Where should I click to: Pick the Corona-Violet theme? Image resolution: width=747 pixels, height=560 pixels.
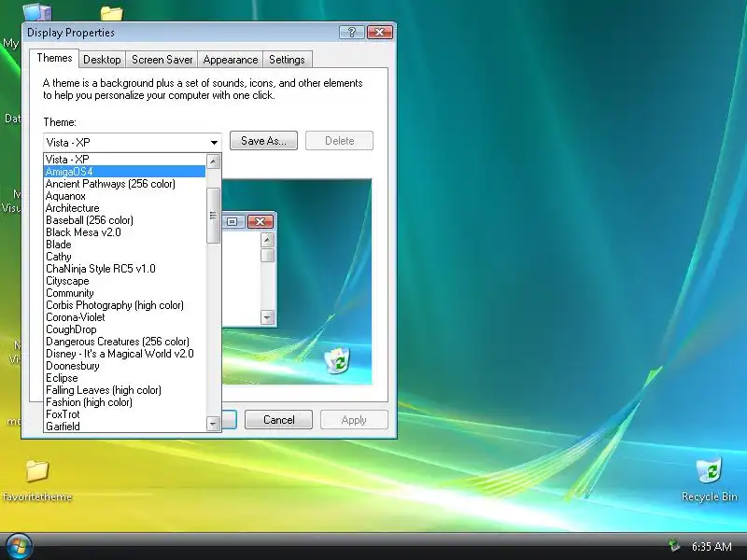(x=125, y=317)
